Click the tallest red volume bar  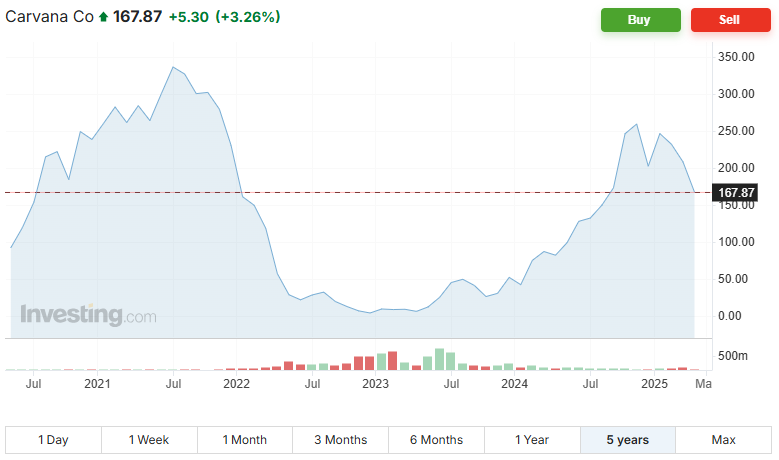coord(393,361)
